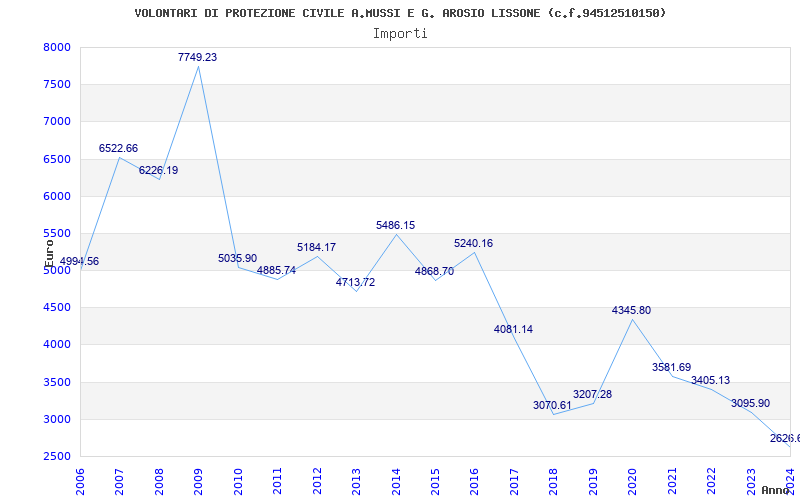This screenshot has height=500, width=800.
Task: Click the 2020 year axis label
Action: point(633,481)
